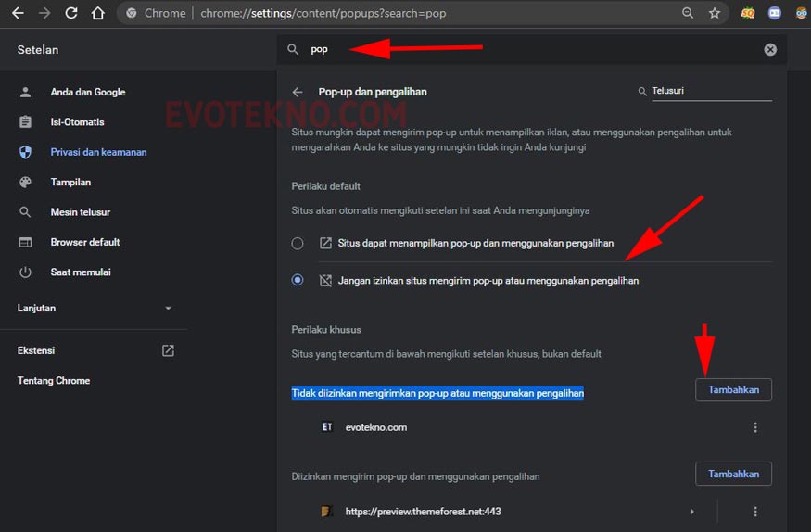Click Tambahkan button for allowed pop-up sites
This screenshot has width=811, height=532.
(x=733, y=474)
